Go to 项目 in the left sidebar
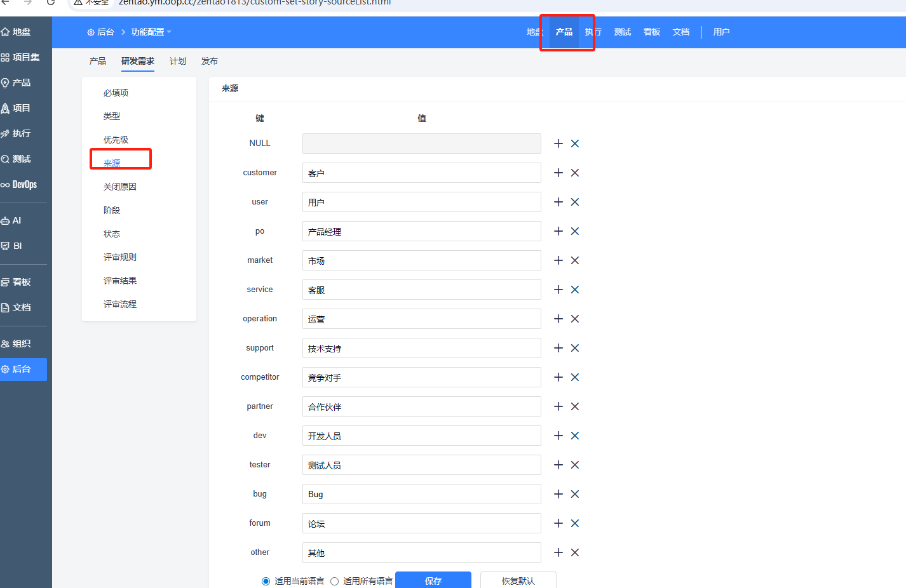This screenshot has height=588, width=906. coord(17,108)
